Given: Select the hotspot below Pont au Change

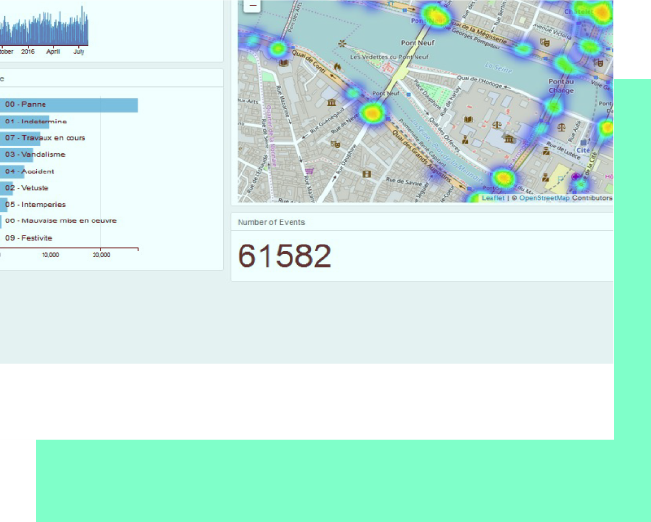Looking at the screenshot, I should coord(554,106).
